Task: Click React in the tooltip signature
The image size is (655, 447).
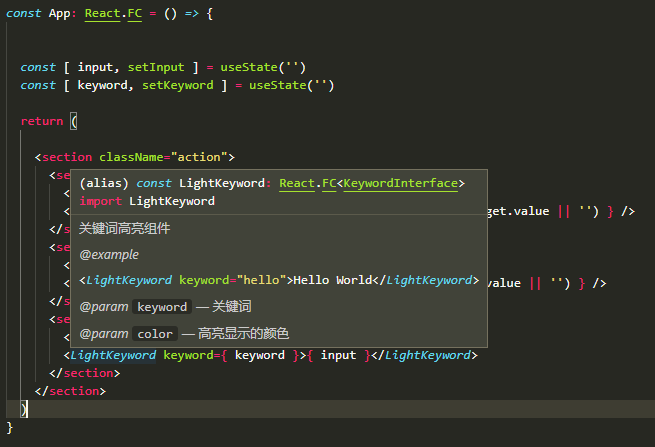Action: coord(297,183)
